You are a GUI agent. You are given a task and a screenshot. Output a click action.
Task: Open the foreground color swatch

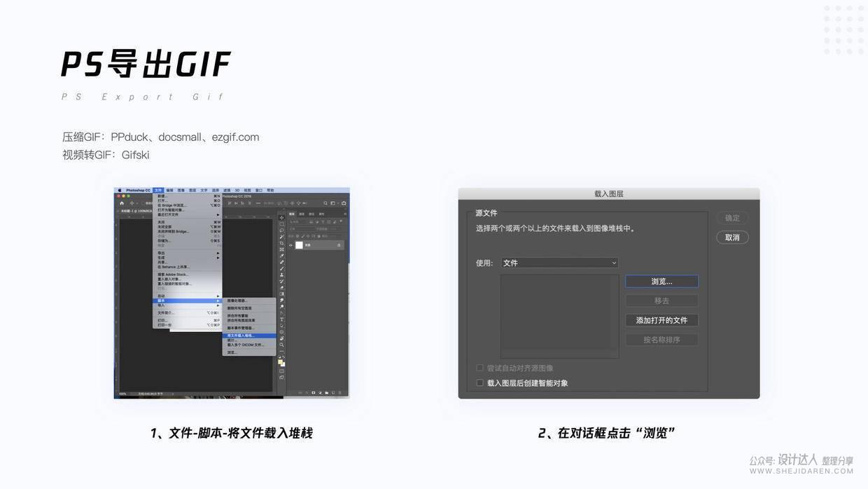pyautogui.click(x=279, y=361)
